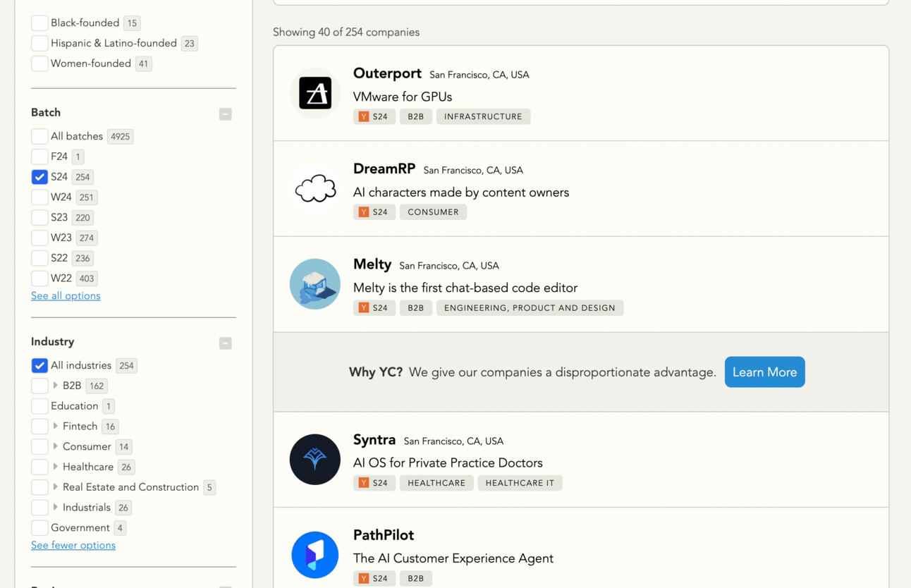
Task: Click See all options under Batch
Action: click(x=66, y=296)
